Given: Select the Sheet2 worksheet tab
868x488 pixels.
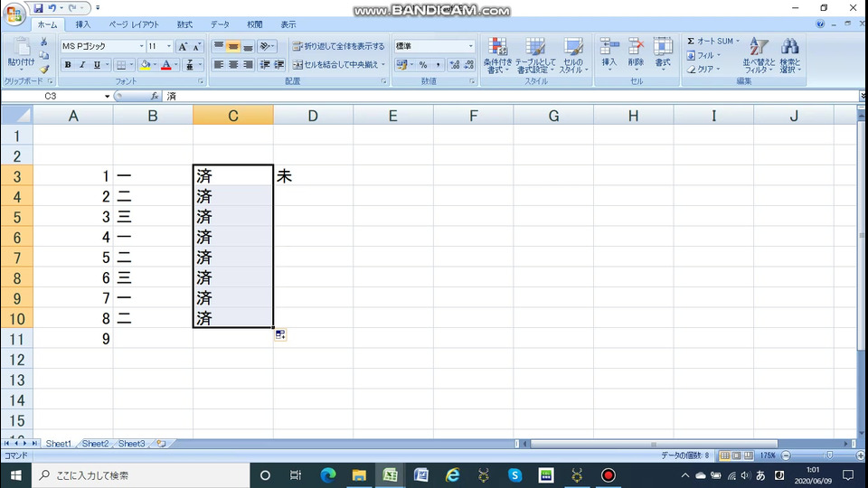Looking at the screenshot, I should tap(95, 444).
